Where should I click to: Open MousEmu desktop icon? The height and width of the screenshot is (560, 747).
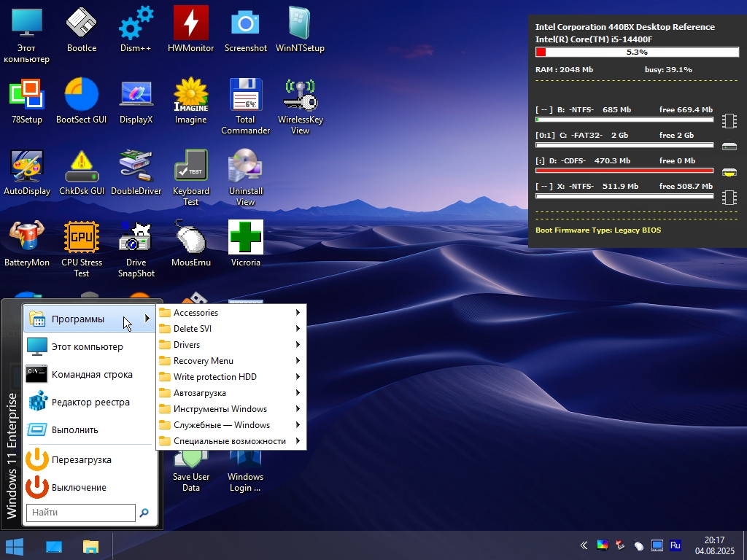pos(190,244)
